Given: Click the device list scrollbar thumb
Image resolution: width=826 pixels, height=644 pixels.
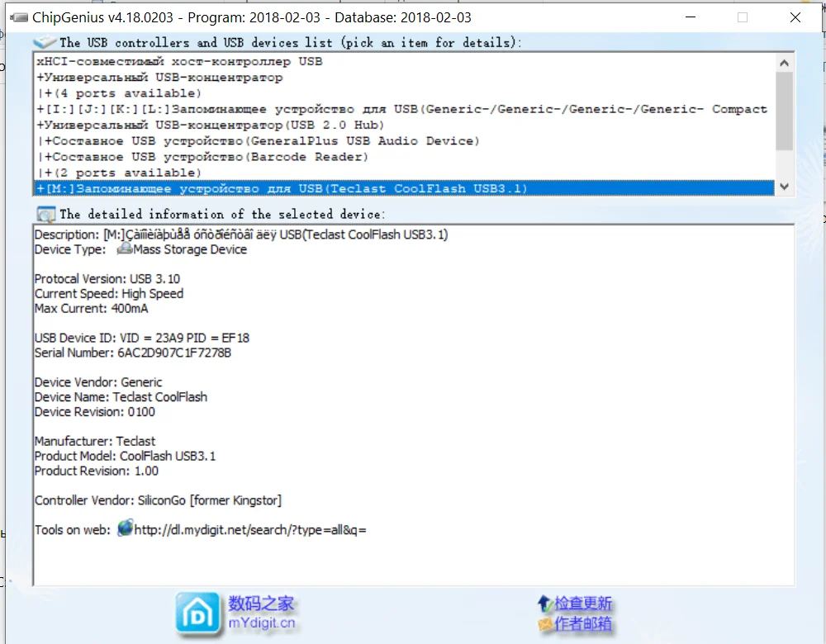Looking at the screenshot, I should coord(784,111).
